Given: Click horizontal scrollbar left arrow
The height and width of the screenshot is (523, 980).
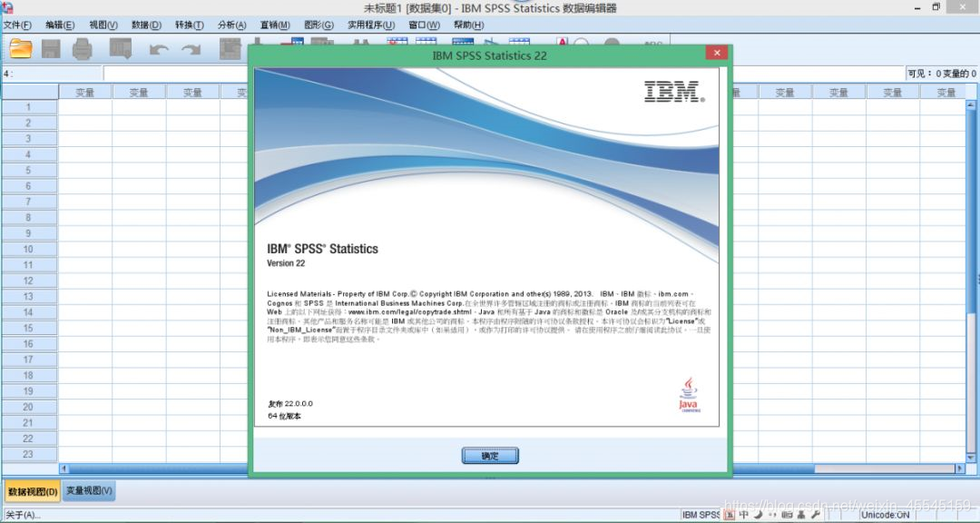Looking at the screenshot, I should (x=64, y=469).
